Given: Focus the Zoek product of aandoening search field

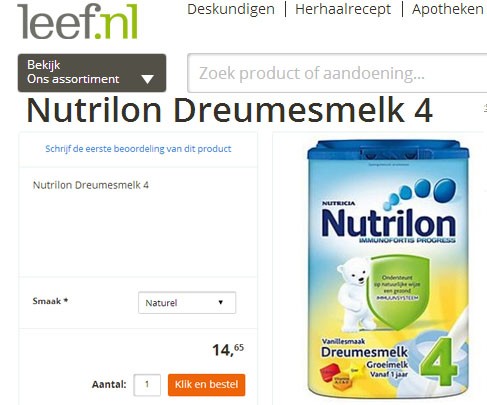Looking at the screenshot, I should pos(337,73).
